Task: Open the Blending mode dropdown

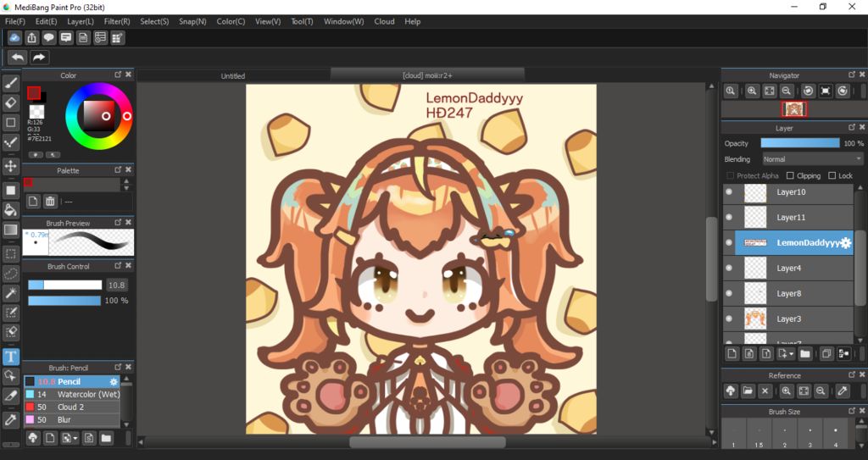Action: pyautogui.click(x=812, y=159)
